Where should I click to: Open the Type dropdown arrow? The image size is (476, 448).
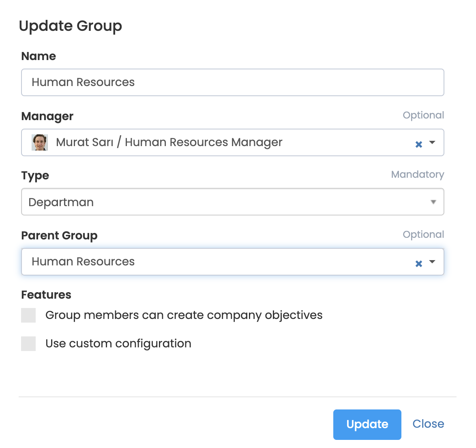433,202
